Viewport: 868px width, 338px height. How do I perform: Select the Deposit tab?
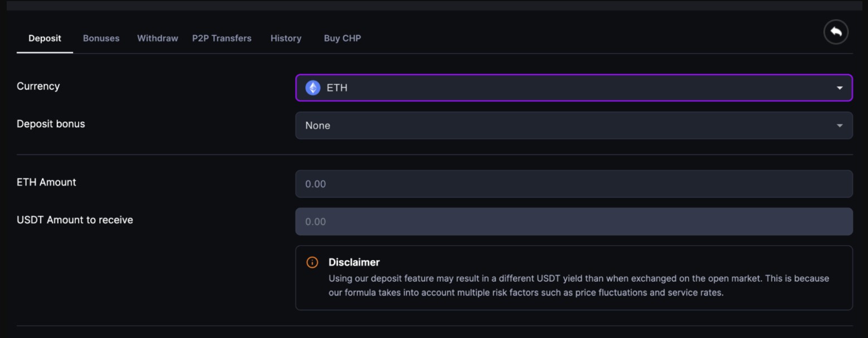click(45, 38)
